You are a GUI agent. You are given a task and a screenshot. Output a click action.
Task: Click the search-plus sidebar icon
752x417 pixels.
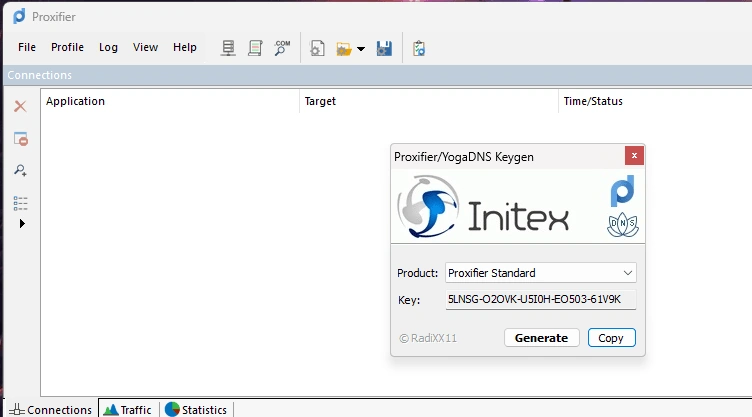point(20,170)
